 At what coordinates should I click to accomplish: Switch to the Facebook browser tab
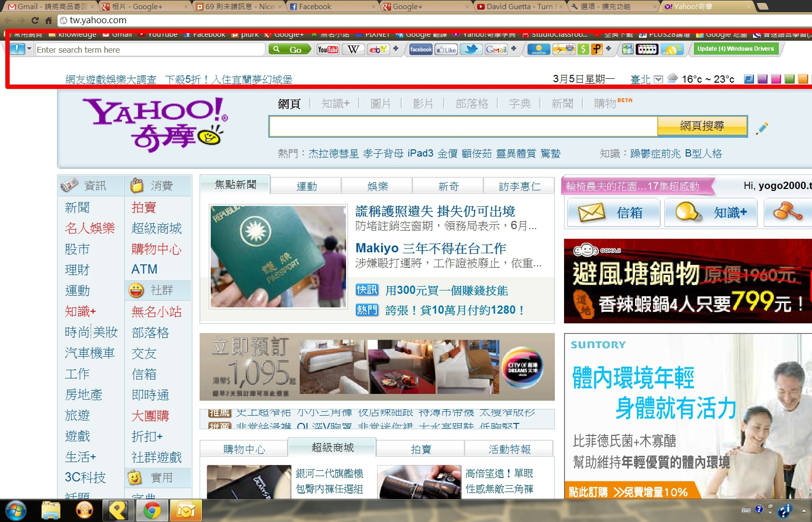point(333,7)
